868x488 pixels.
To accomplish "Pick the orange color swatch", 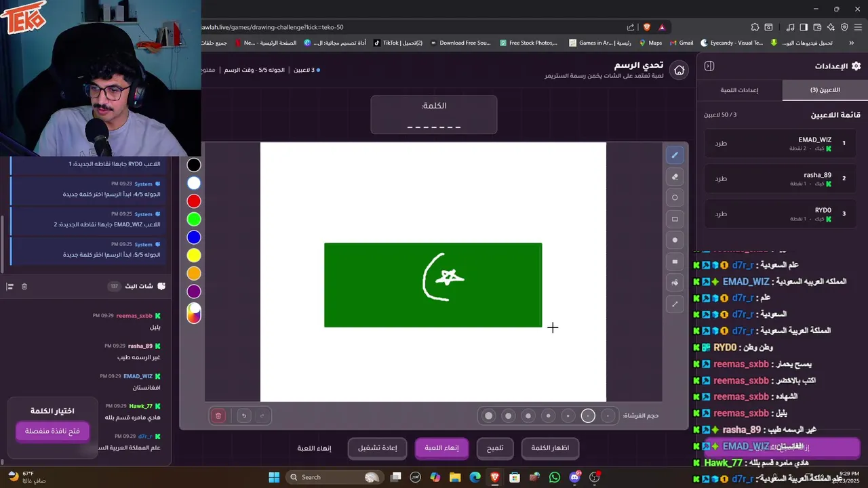I will [x=194, y=273].
